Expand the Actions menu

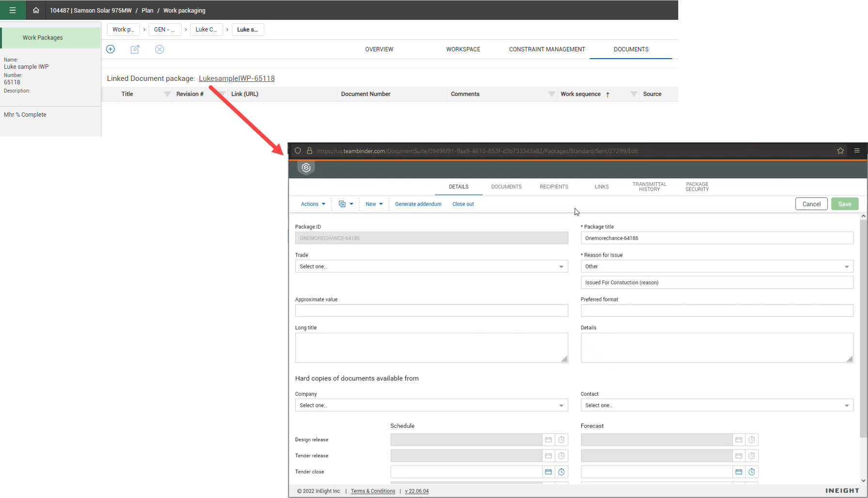[313, 204]
